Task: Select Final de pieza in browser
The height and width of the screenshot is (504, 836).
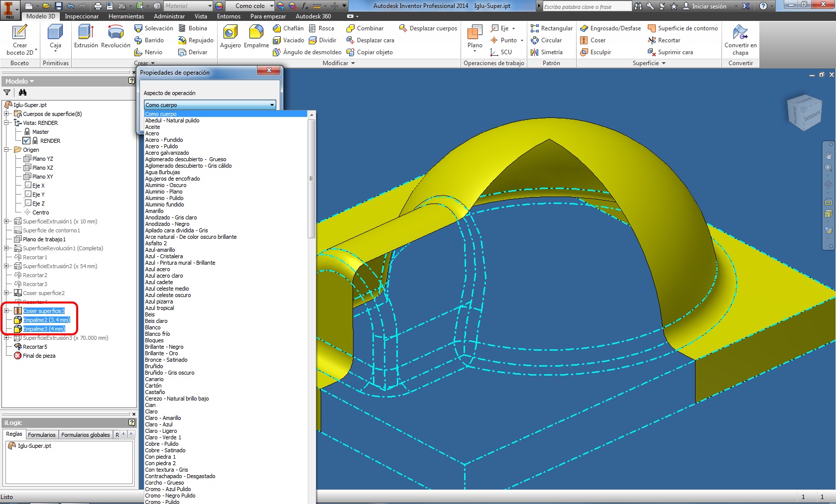Action: tap(34, 356)
